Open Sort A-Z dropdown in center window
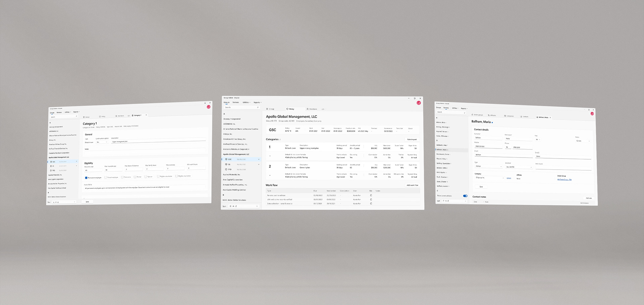 tap(244, 206)
